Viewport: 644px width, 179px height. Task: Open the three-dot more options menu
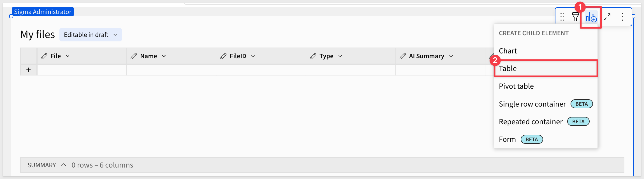click(x=622, y=17)
